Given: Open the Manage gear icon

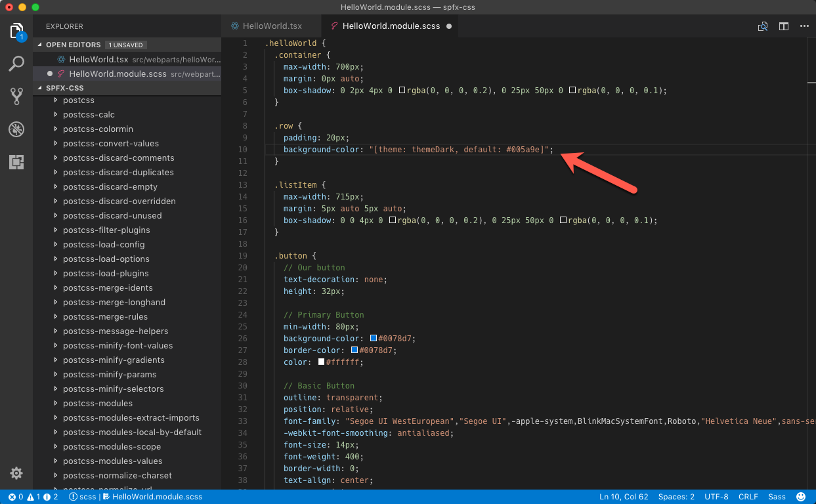Looking at the screenshot, I should (x=16, y=473).
